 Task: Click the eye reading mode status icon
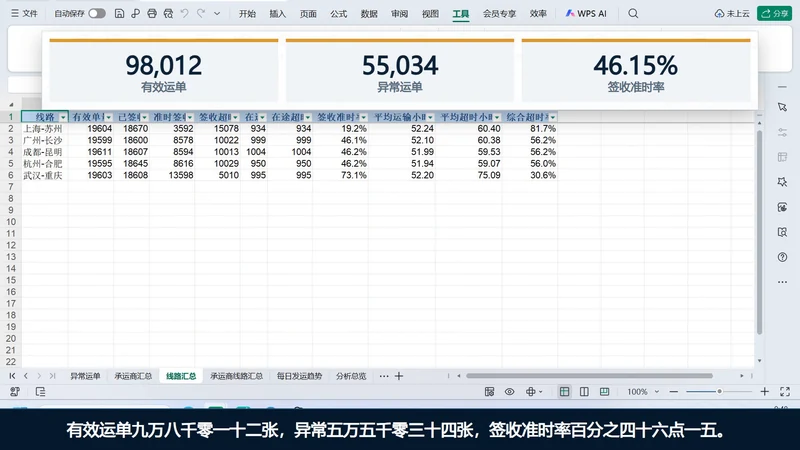(509, 392)
